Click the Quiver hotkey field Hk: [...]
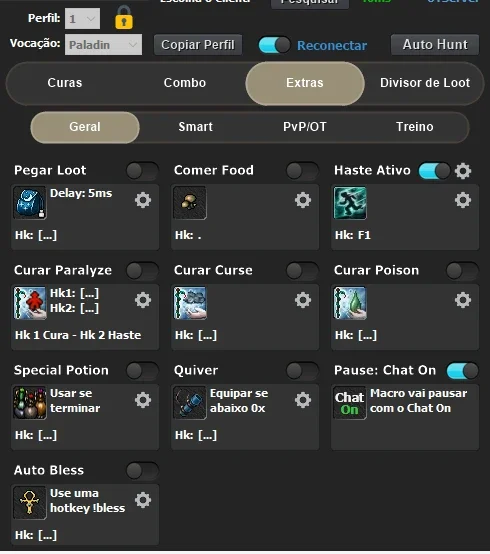490x554 pixels. point(196,435)
